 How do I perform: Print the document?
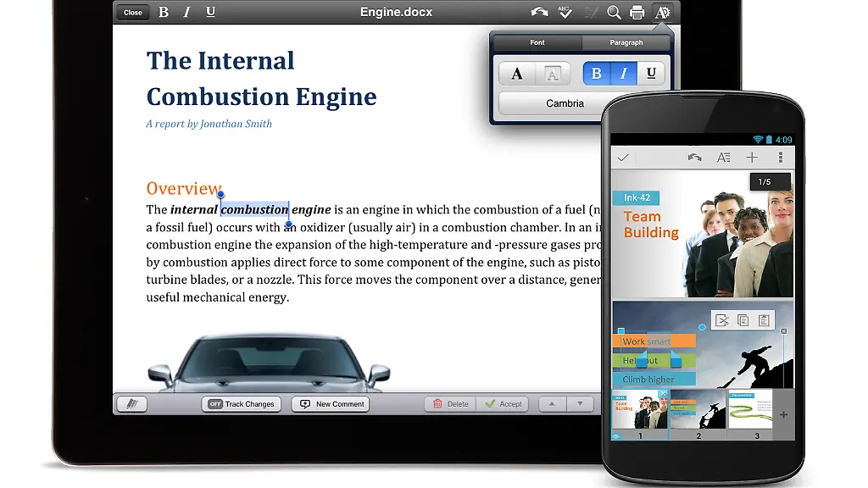[x=637, y=13]
